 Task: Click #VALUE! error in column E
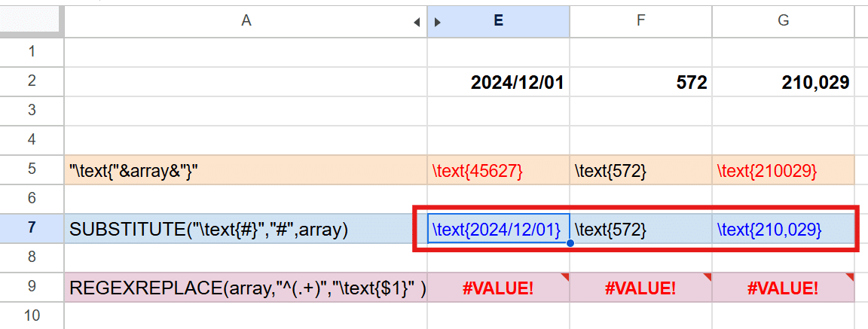[498, 287]
